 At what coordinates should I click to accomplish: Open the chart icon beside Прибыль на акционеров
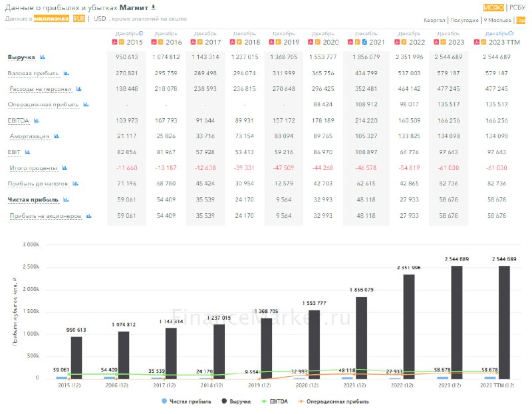pyautogui.click(x=88, y=216)
